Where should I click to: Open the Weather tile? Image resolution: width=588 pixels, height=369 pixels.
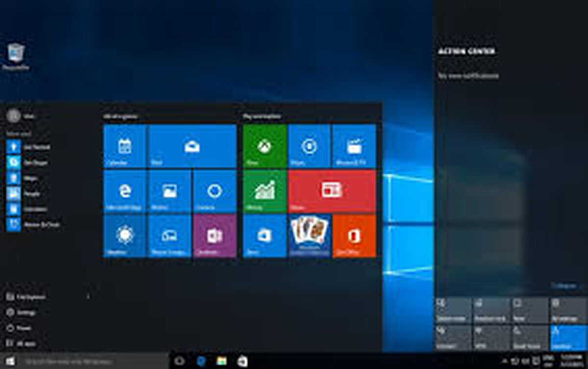point(124,236)
